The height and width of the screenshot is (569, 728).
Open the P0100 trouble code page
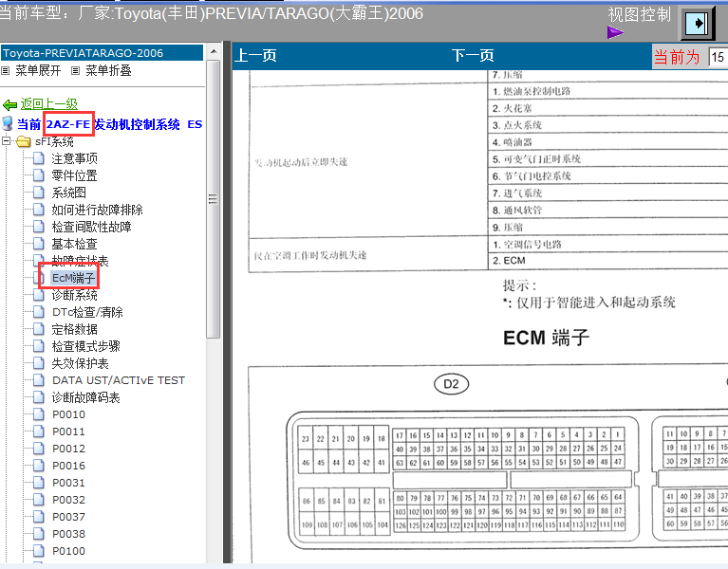click(x=68, y=551)
